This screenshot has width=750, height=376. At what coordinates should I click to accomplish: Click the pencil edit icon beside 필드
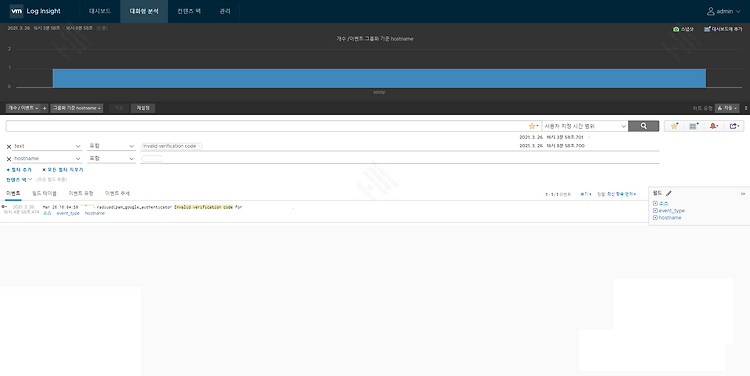pyautogui.click(x=669, y=194)
